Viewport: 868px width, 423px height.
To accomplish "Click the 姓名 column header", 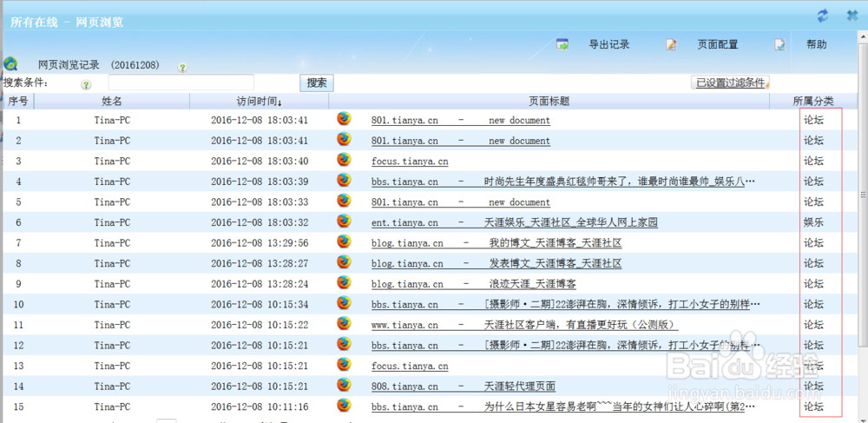I will [112, 102].
